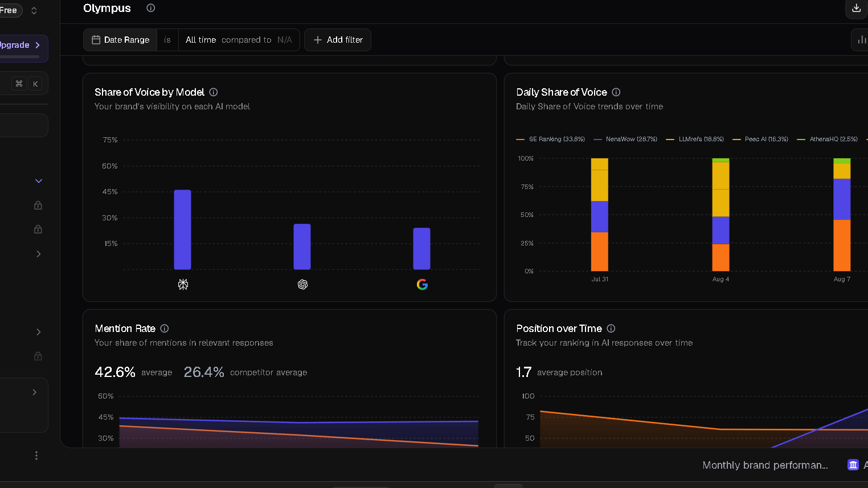Viewport: 868px width, 488px height.
Task: Toggle AthenaHQ (2.5%) legend series
Action: (x=828, y=139)
